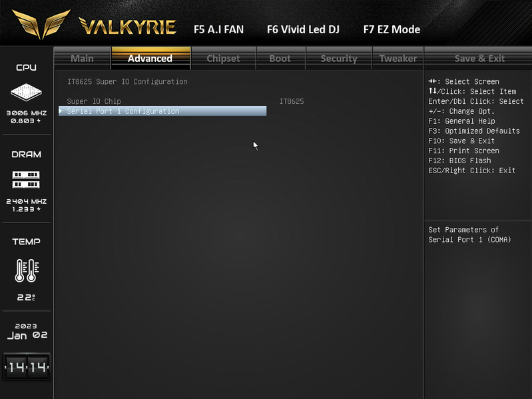Open the Chipset tab
532x399 pixels.
(223, 59)
